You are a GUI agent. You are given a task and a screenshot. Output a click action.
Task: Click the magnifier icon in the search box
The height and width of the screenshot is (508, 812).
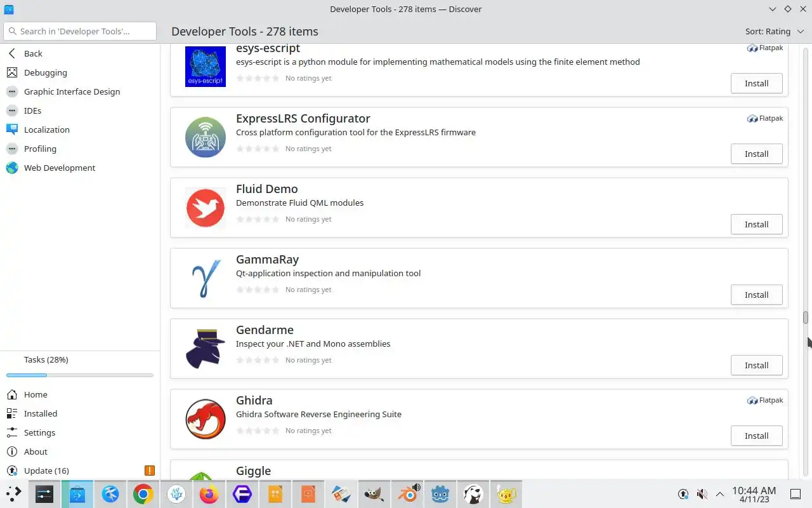click(x=12, y=31)
